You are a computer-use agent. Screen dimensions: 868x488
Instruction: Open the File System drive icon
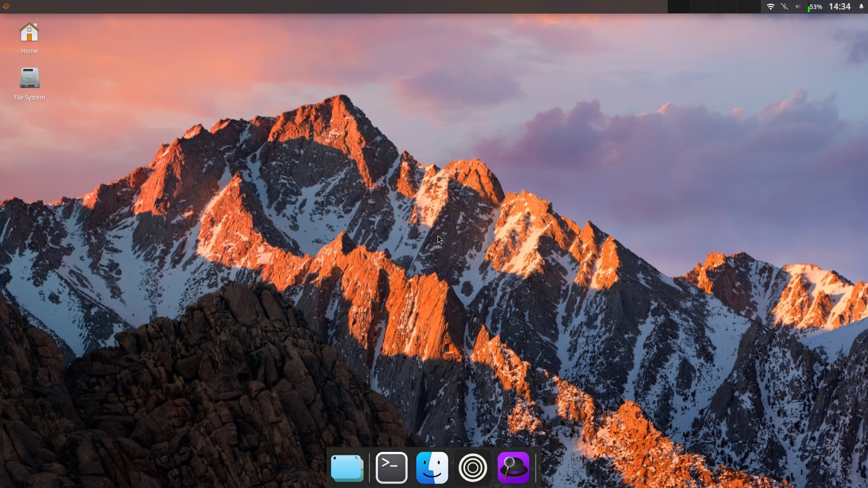(x=29, y=78)
